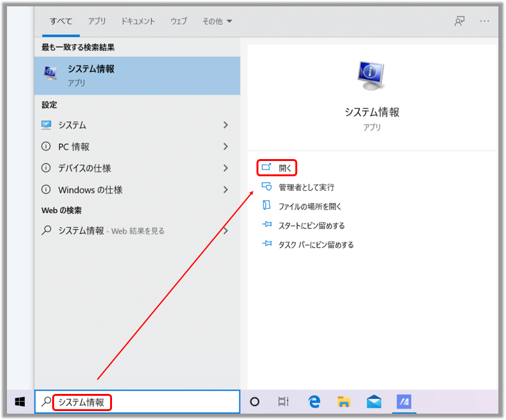The image size is (506, 420).
Task: Expand the デバイスの仕様 chevron
Action: pyautogui.click(x=225, y=168)
